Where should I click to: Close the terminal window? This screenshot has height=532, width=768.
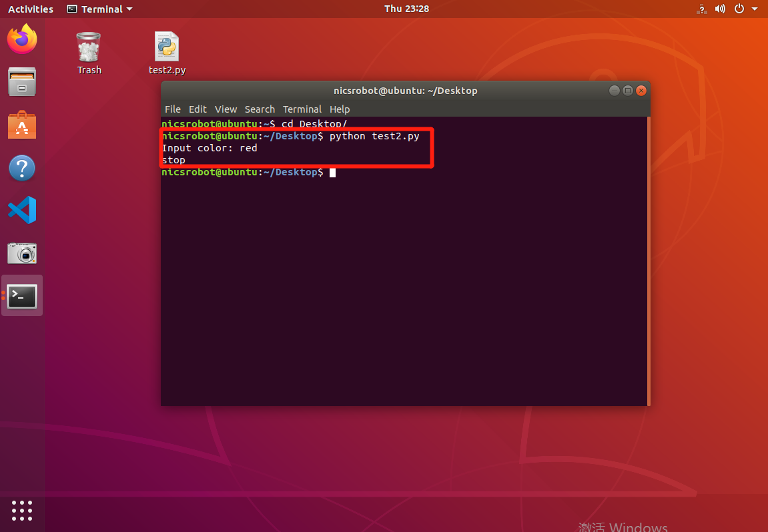641,91
